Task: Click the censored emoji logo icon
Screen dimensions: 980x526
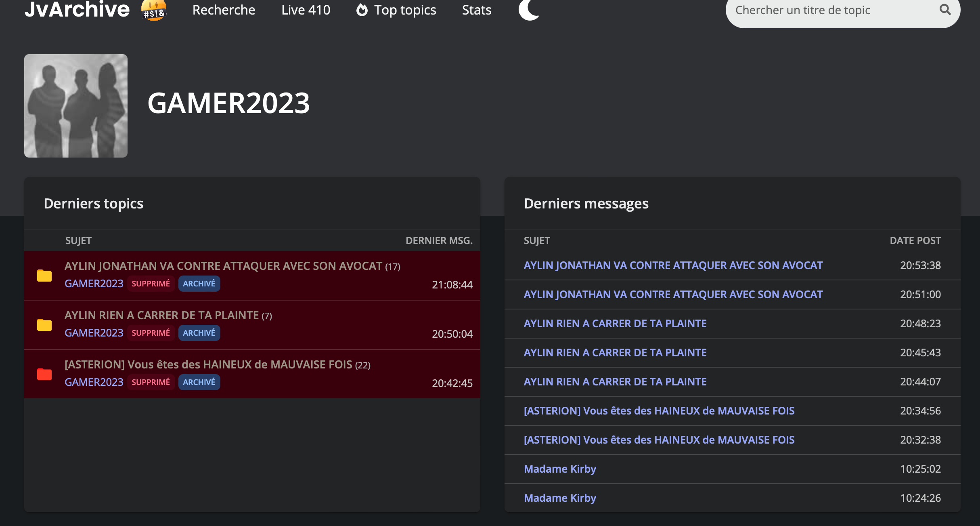Action: pyautogui.click(x=154, y=11)
